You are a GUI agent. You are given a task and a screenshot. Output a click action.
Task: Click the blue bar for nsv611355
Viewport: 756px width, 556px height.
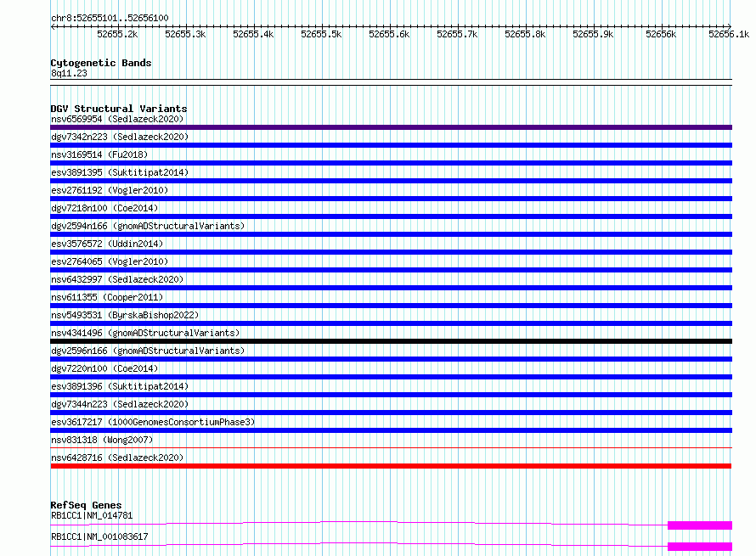coord(391,306)
